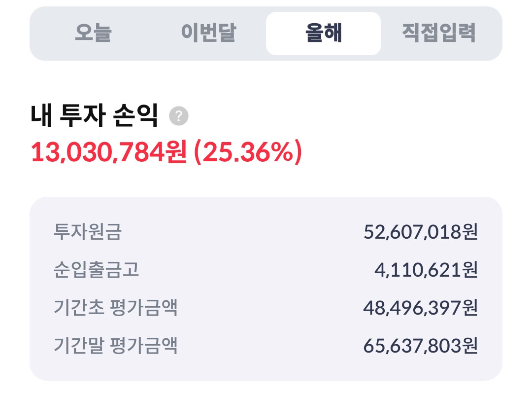This screenshot has width=532, height=396.
Task: Select the 기간초 평가금액 row label
Action: click(115, 308)
